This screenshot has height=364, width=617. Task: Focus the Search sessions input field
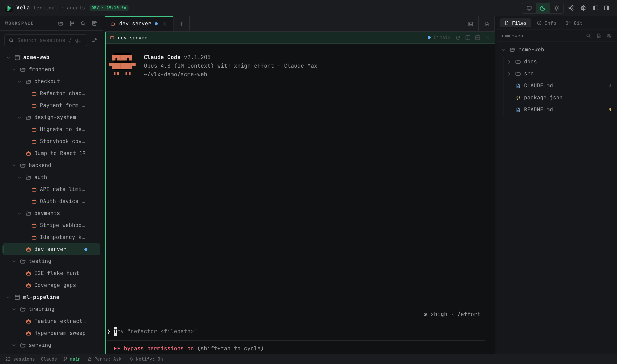click(x=46, y=40)
